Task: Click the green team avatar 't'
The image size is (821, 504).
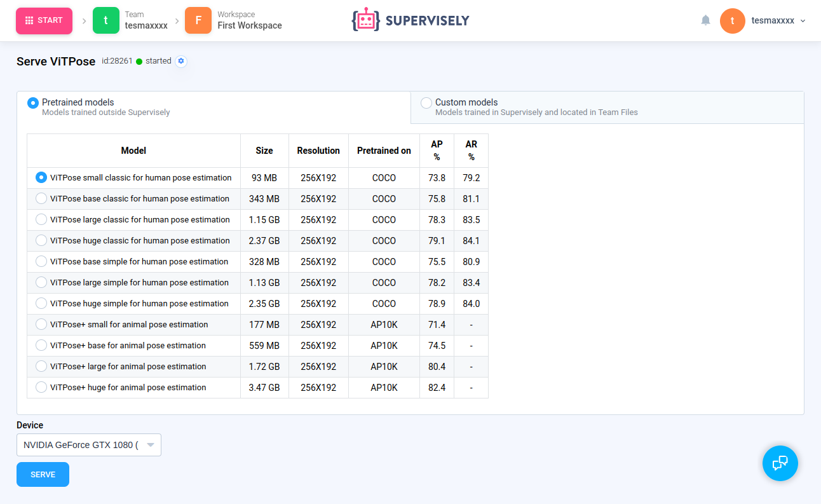Action: click(106, 20)
